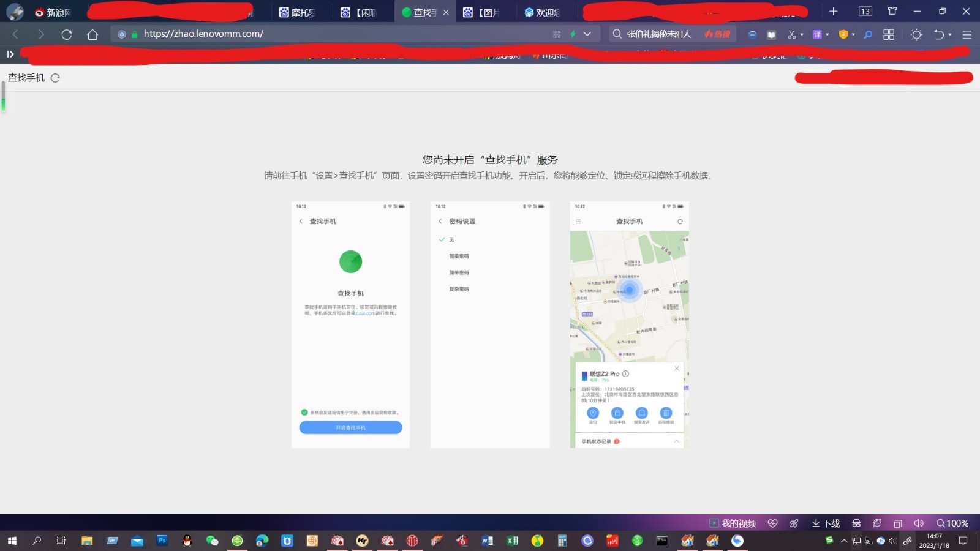Viewport: 980px width, 551px height.
Task: Click the system volume speaker in tray
Action: 892,541
